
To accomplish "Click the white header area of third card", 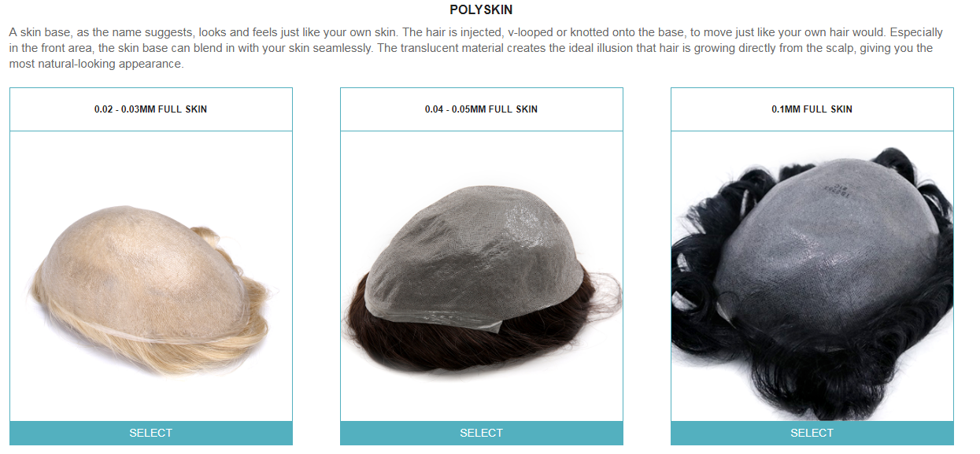I will (x=812, y=109).
